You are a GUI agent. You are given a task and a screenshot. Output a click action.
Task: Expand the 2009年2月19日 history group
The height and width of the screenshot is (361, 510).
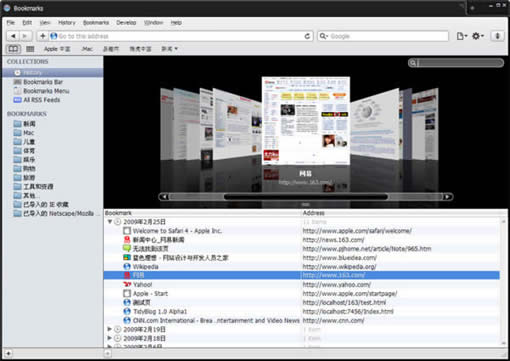109,329
